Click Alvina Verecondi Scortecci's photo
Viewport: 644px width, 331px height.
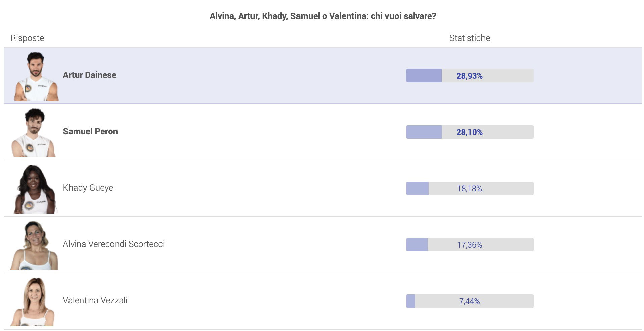pyautogui.click(x=34, y=245)
